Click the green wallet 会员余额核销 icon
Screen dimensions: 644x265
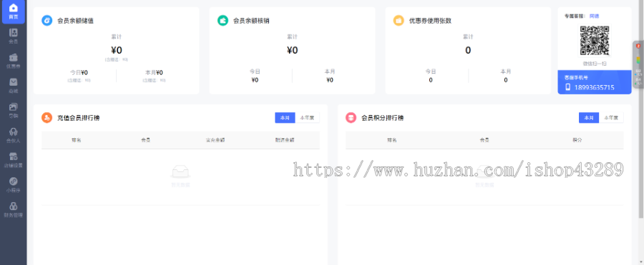(x=223, y=21)
